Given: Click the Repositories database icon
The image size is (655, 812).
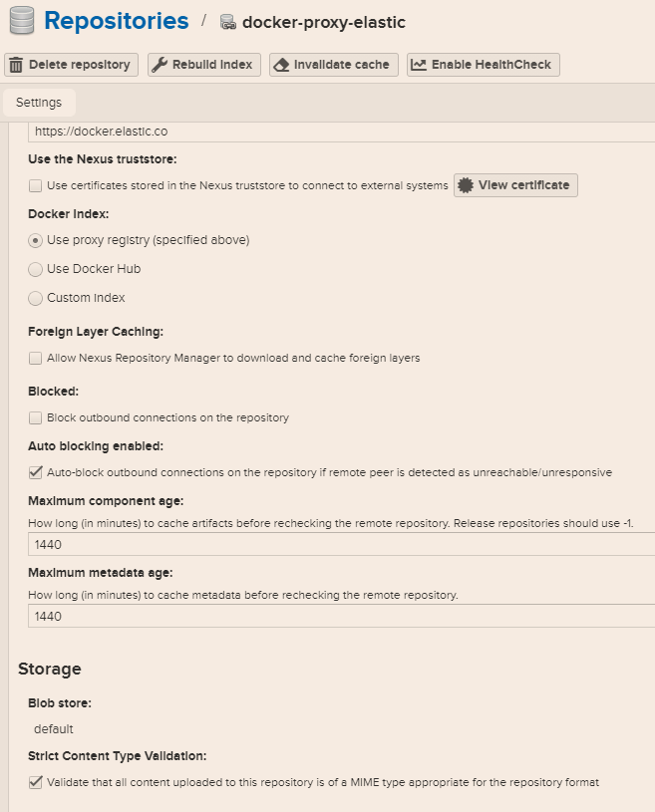Looking at the screenshot, I should (22, 21).
